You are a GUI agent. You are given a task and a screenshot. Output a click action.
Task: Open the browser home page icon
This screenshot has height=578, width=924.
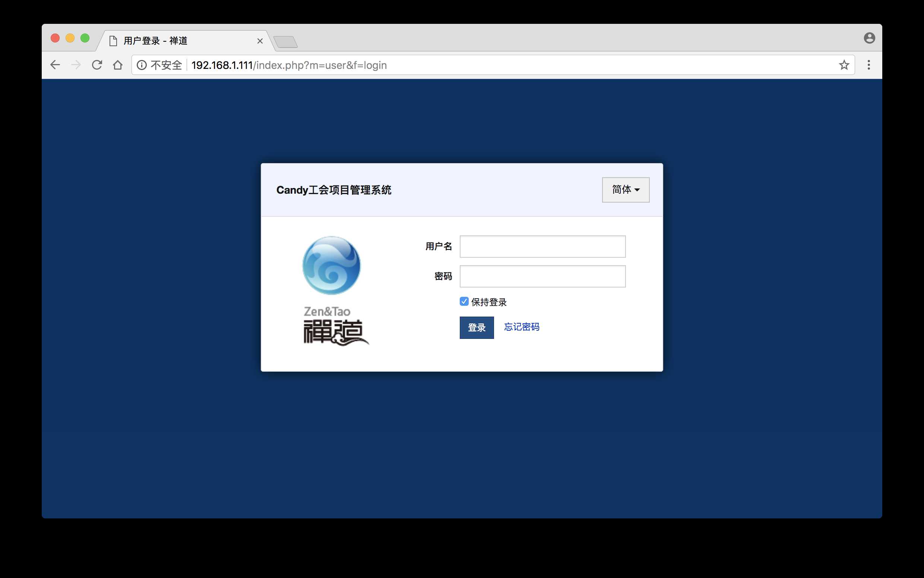[x=118, y=65]
